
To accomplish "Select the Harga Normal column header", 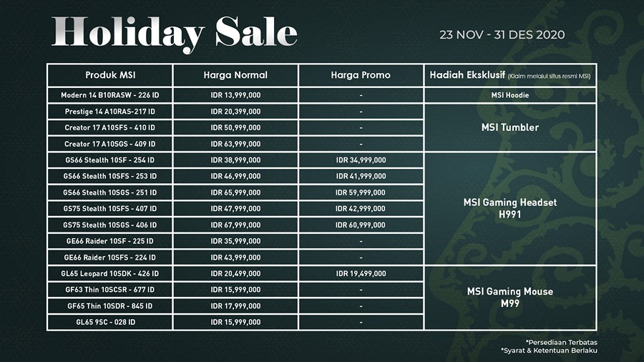I will point(235,75).
